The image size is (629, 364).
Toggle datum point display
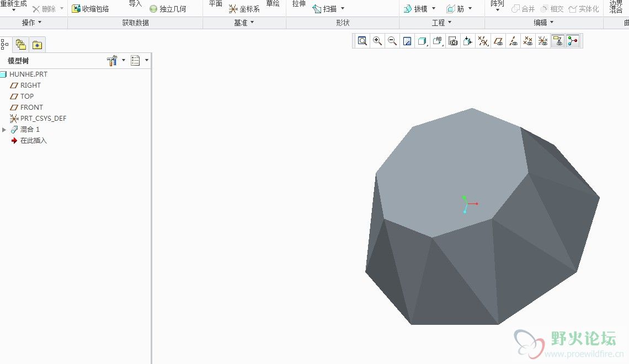click(x=528, y=41)
